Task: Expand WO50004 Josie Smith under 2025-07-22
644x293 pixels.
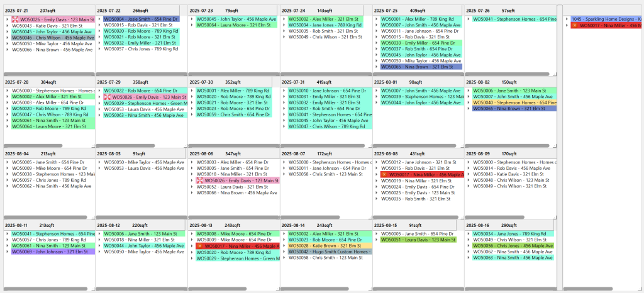Action: tap(100, 19)
